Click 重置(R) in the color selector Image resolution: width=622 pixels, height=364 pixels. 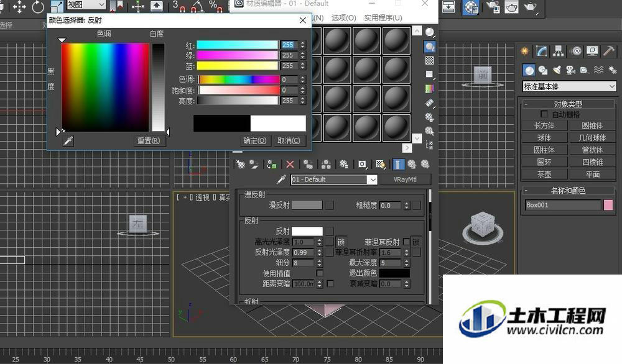click(149, 140)
